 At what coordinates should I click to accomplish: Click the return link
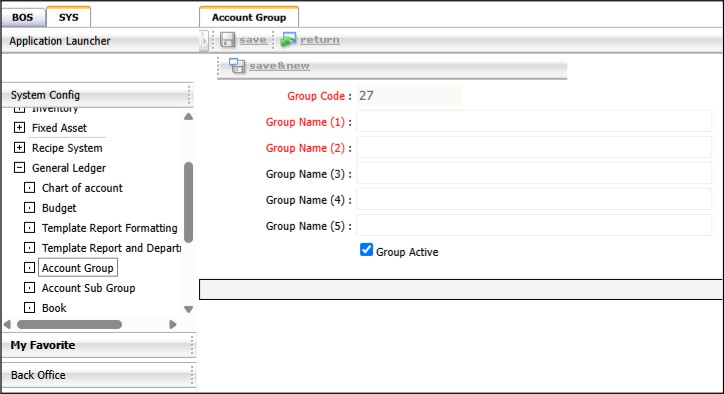point(320,40)
